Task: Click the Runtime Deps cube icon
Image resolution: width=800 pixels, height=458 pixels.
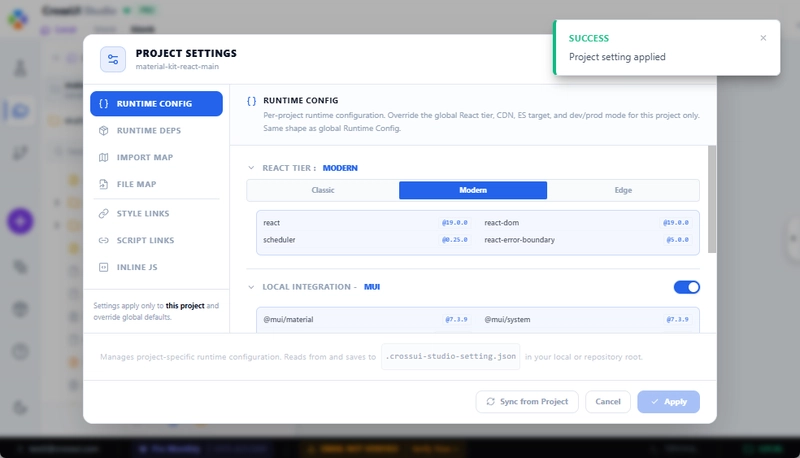Action: [x=104, y=131]
